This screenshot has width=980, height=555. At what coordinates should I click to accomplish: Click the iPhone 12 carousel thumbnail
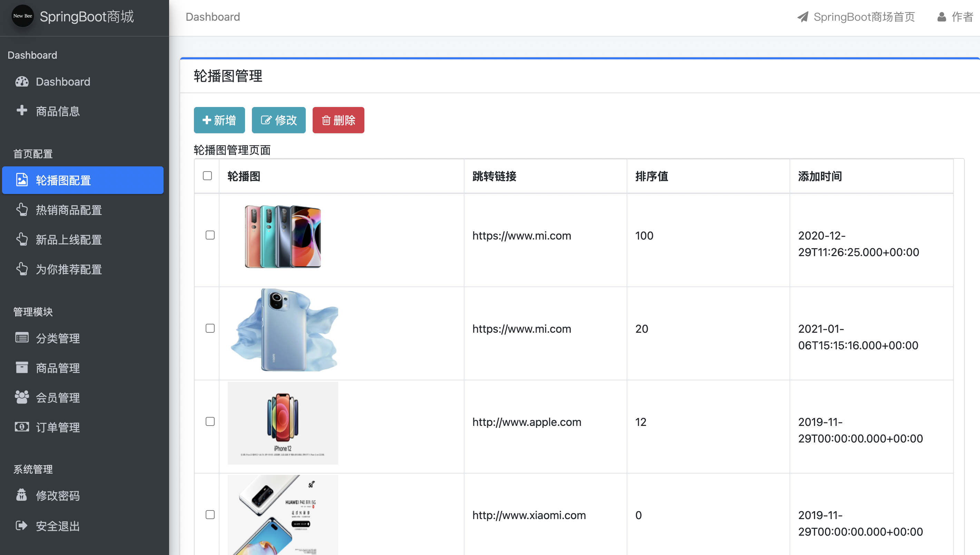pos(283,423)
